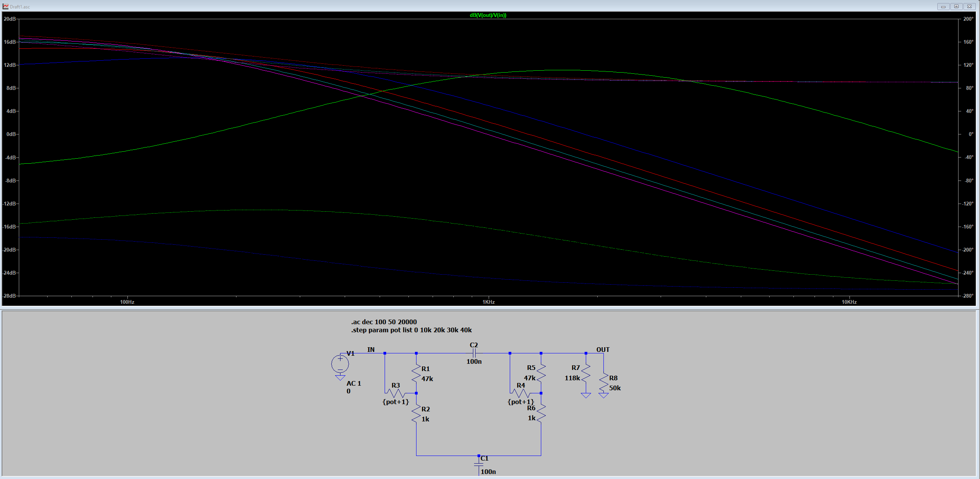Close the Draft1.asc window
The height and width of the screenshot is (479, 980).
pos(969,7)
